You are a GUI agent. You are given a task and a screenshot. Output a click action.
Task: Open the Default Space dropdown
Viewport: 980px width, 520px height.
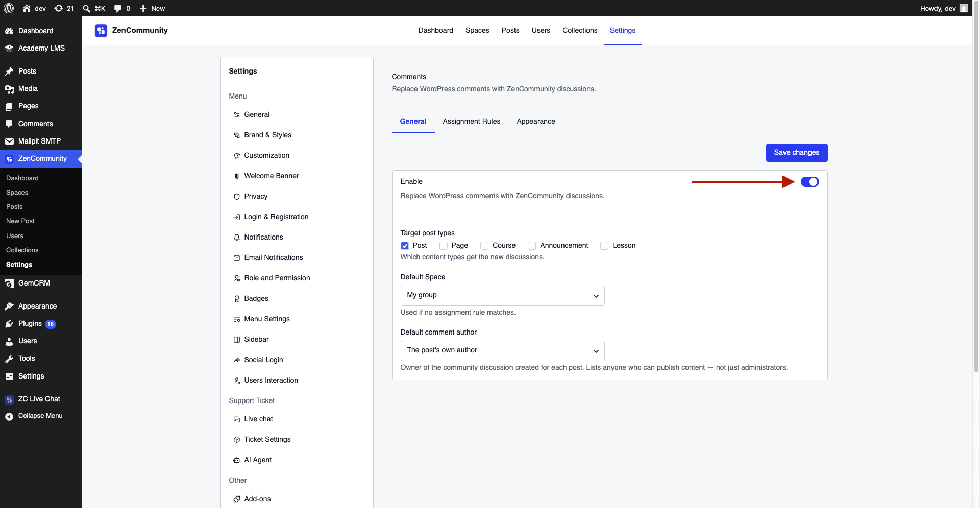(502, 296)
